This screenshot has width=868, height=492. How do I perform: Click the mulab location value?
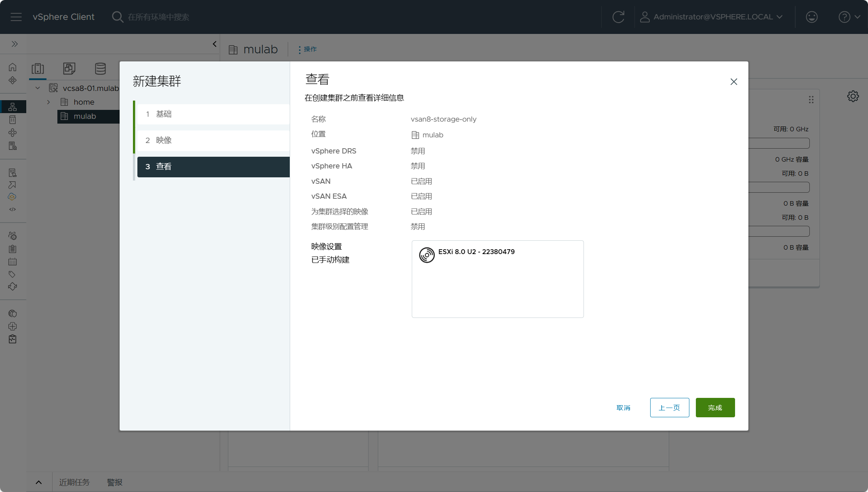(433, 135)
